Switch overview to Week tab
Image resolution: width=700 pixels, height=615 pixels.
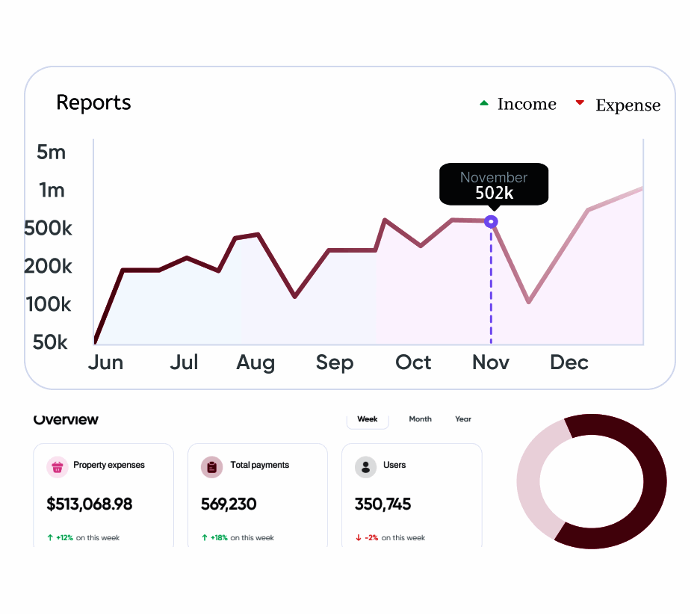pyautogui.click(x=368, y=419)
